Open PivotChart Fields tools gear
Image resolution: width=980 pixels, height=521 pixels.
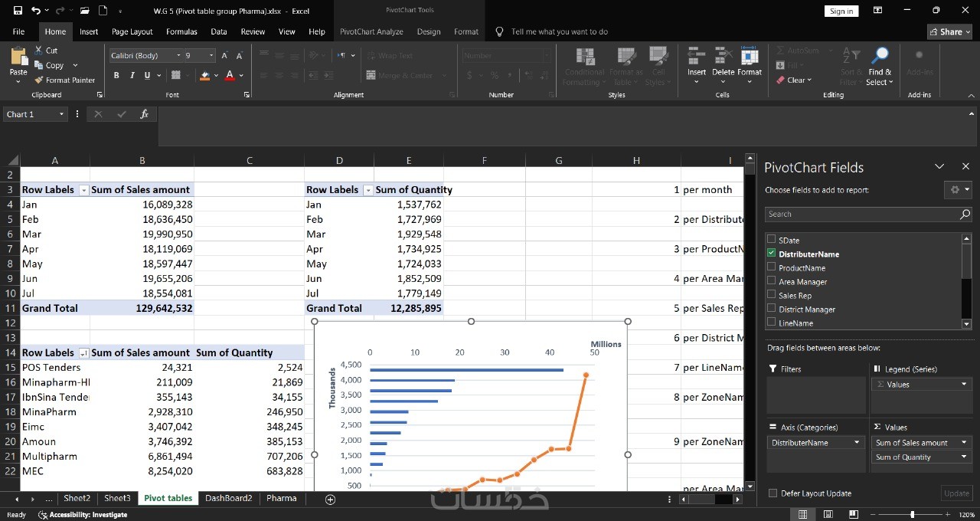[x=957, y=190]
